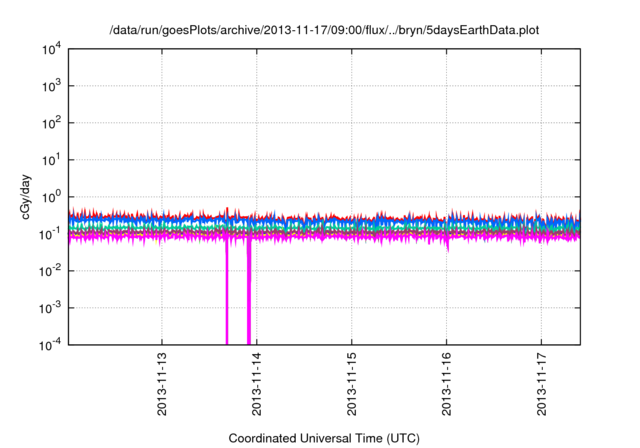Click the 10^-1 y-axis tick label

pos(50,235)
